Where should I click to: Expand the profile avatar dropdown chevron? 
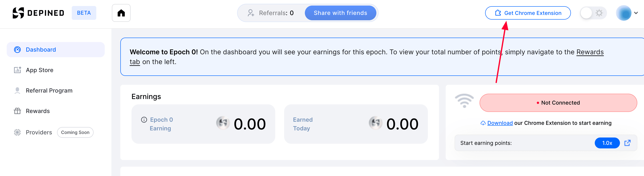pyautogui.click(x=636, y=13)
